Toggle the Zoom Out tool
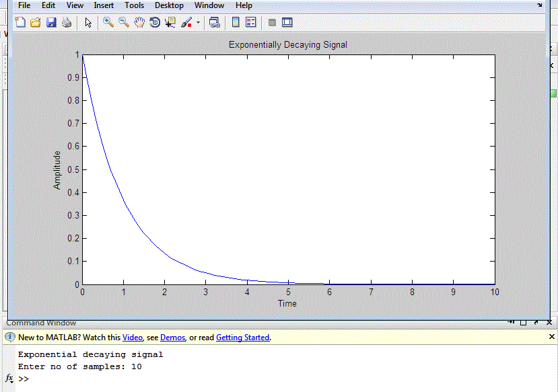The width and height of the screenshot is (558, 392). click(x=125, y=22)
